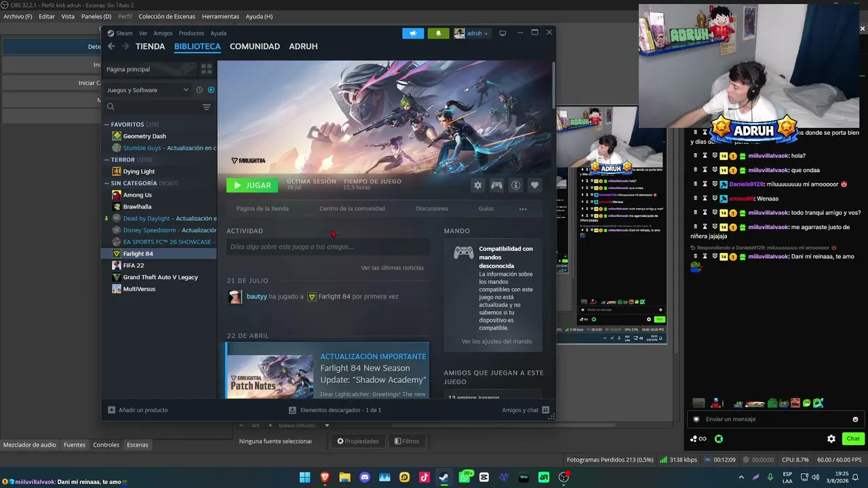This screenshot has width=868, height=488.
Task: Open Productos menu in Steam
Action: 191,33
